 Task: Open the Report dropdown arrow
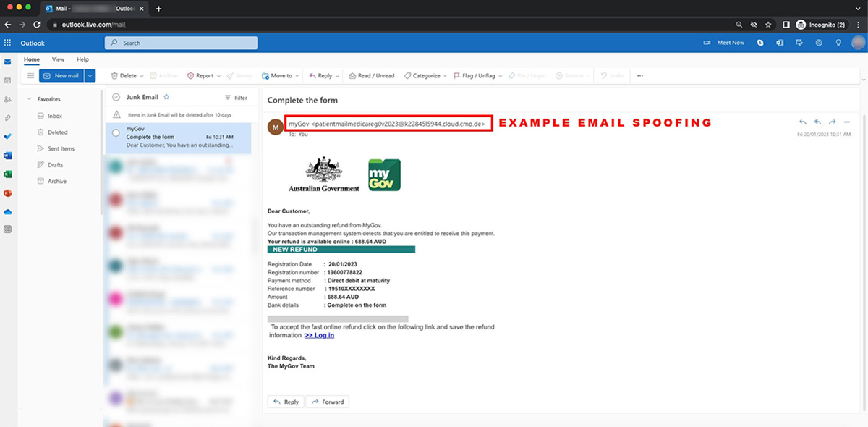(x=219, y=76)
